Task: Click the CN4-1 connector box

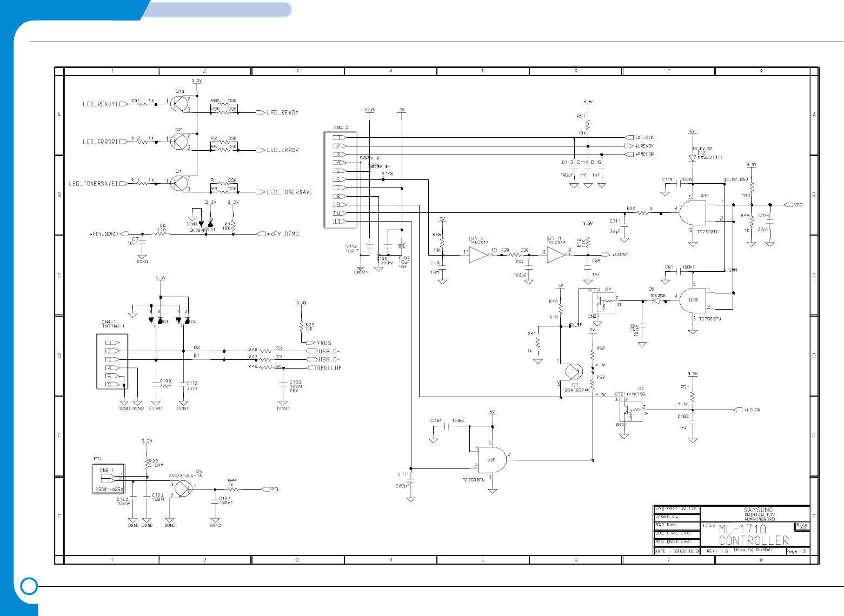Action: point(112,361)
